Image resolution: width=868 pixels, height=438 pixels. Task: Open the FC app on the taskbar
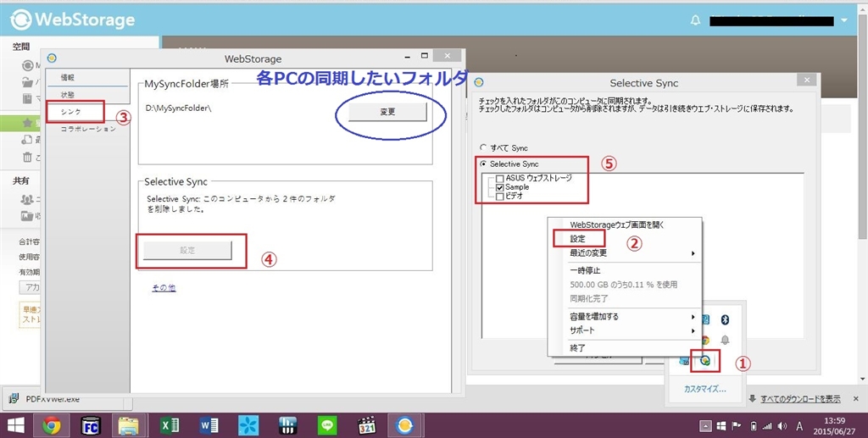coord(90,426)
